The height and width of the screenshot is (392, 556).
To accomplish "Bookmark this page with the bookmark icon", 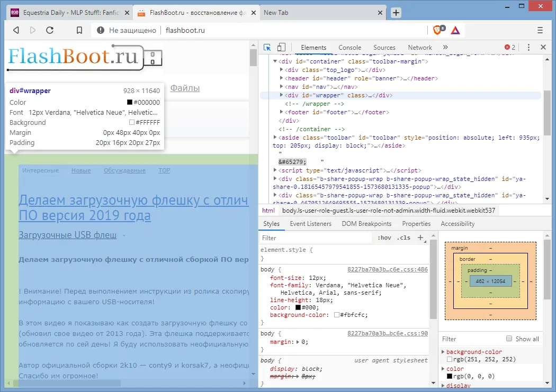I will coord(79,30).
